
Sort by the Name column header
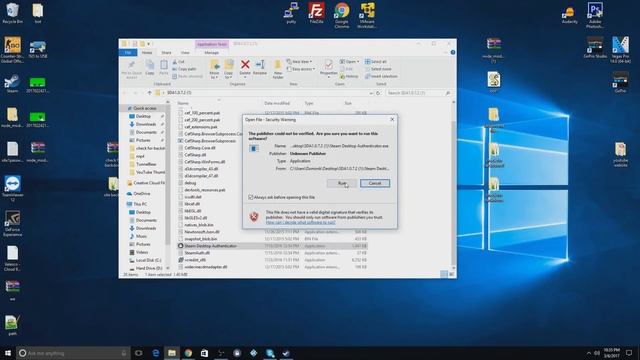click(x=183, y=103)
